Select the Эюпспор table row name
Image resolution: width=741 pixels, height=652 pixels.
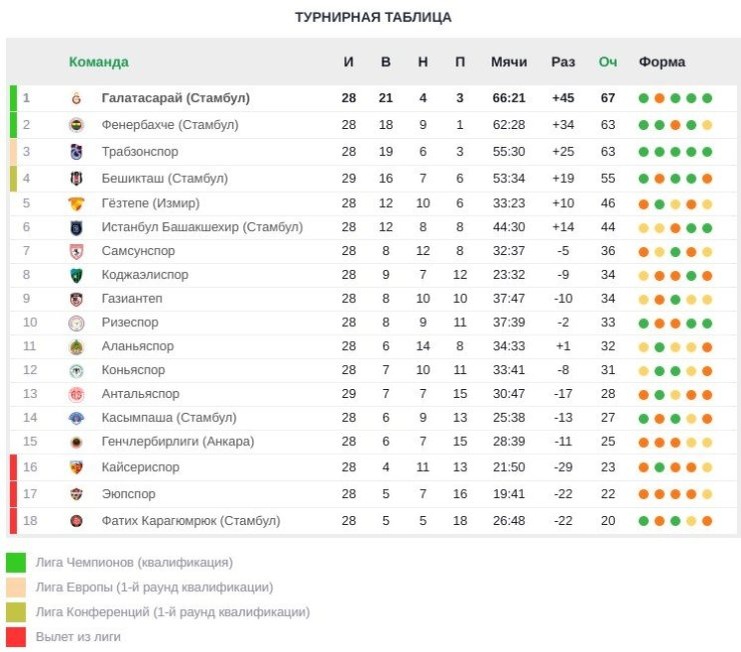tap(129, 494)
